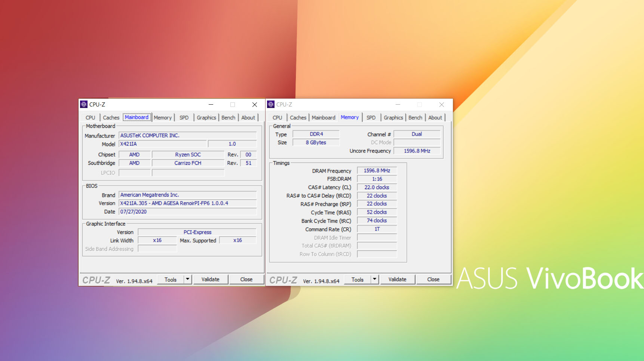Click the FSB:DRAM 1:16 value
Screen dimensions: 644x361
pos(377,179)
